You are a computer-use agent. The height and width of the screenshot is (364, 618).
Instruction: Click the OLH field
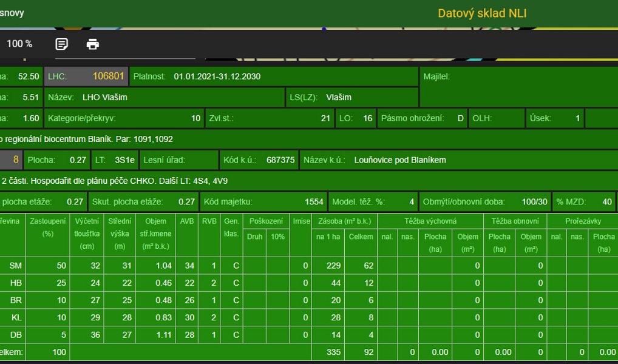[497, 118]
